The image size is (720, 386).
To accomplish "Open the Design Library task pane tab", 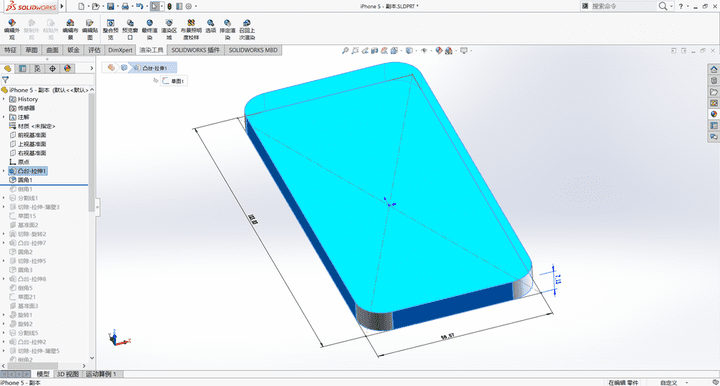I will click(714, 81).
